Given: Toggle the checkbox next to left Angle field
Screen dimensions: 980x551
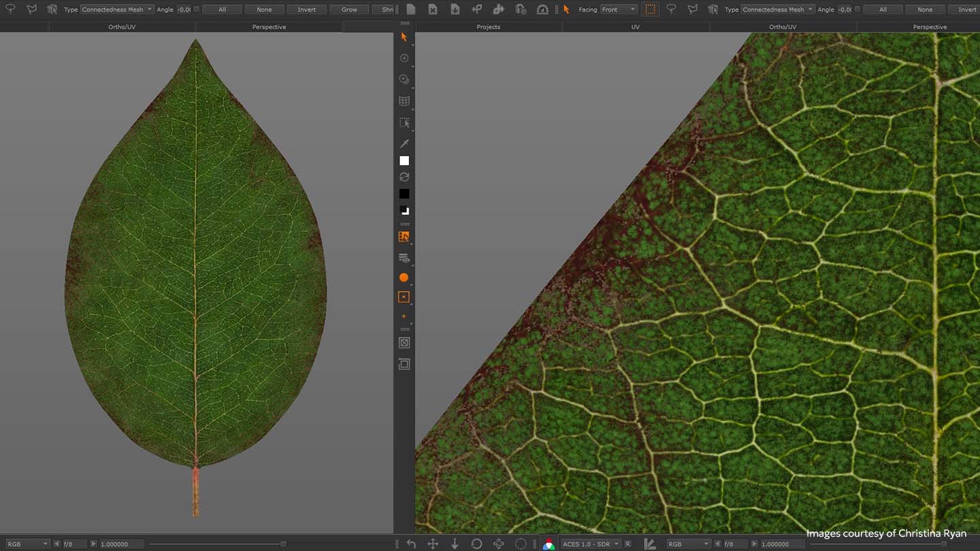Looking at the screenshot, I should [x=197, y=9].
